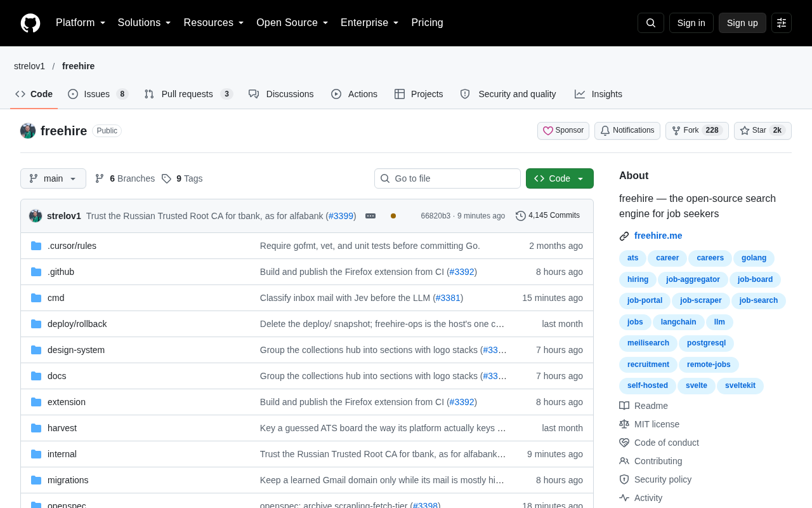Open the job-aggregator topic tag
The image size is (812, 508).
click(x=693, y=279)
